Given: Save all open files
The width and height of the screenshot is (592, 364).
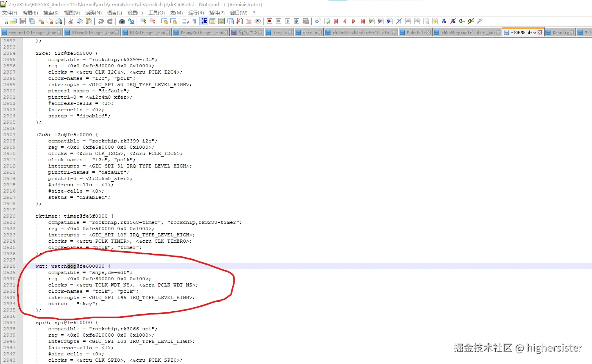Looking at the screenshot, I should pyautogui.click(x=32, y=21).
